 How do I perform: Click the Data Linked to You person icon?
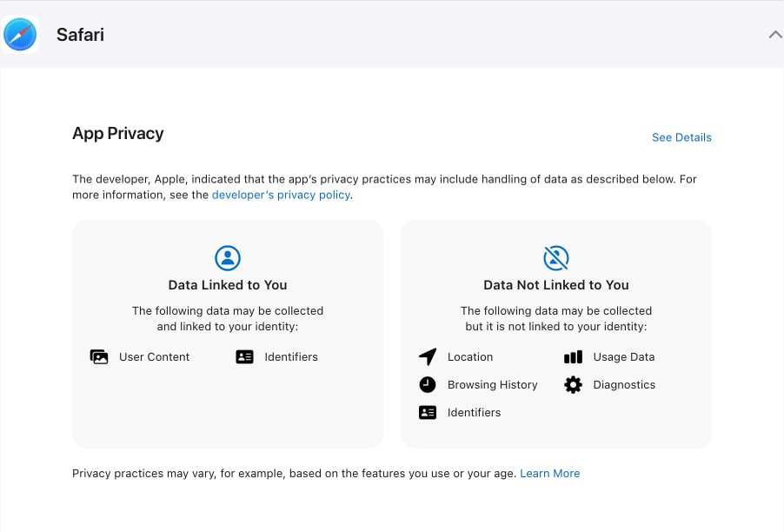point(228,257)
